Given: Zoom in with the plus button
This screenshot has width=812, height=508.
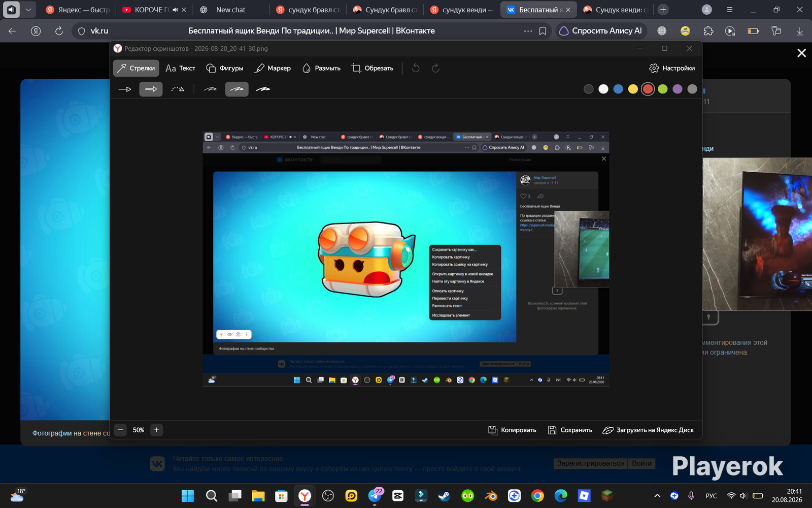Looking at the screenshot, I should [156, 430].
